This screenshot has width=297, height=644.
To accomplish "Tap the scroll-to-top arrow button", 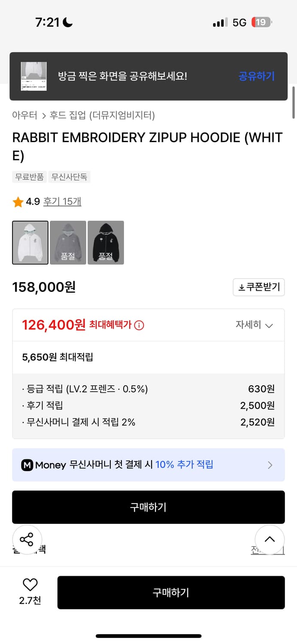I will tap(270, 539).
